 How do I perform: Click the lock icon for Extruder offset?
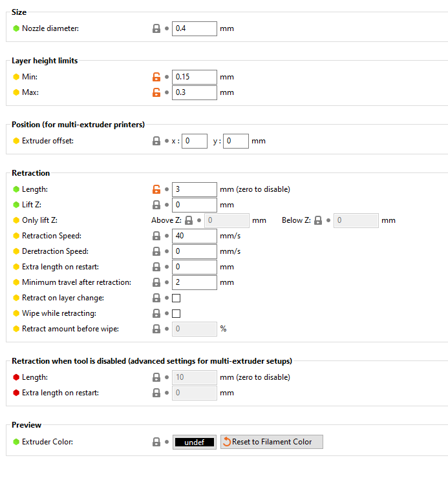pos(156,141)
